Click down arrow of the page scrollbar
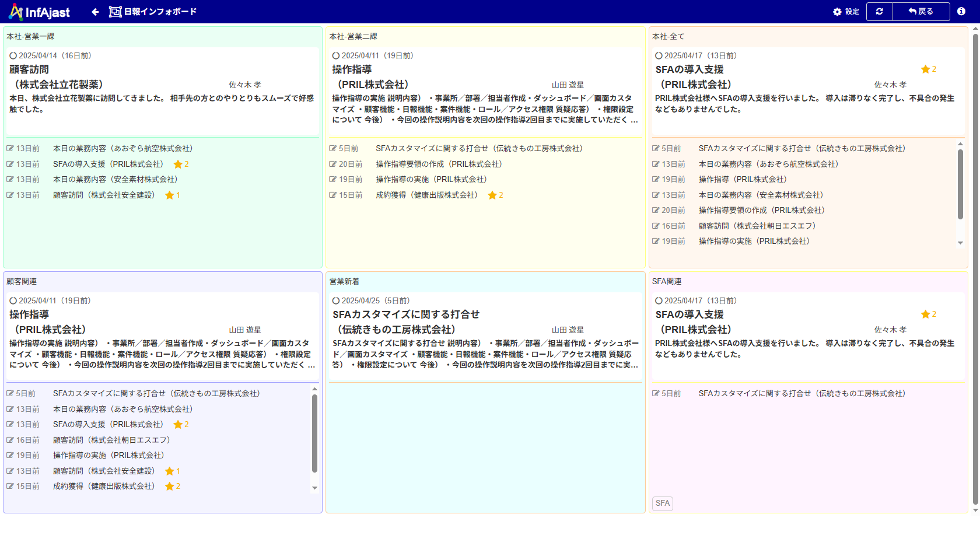This screenshot has width=980, height=542. tap(975, 509)
